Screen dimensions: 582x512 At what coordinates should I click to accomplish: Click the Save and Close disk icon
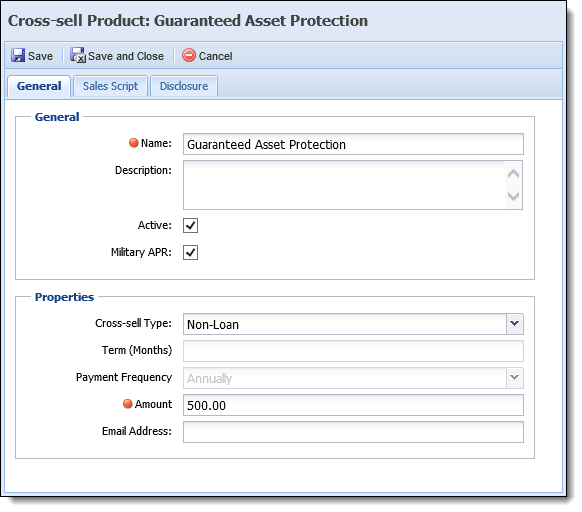[78, 55]
